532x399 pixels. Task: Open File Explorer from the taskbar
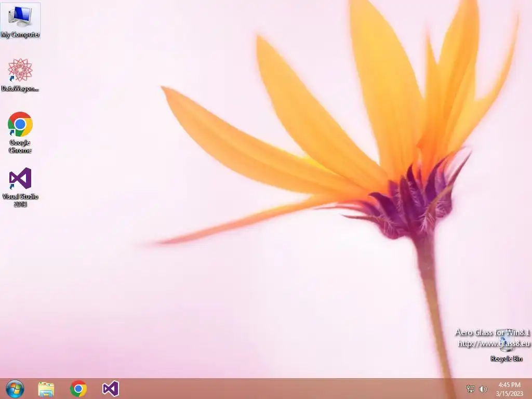tap(46, 389)
